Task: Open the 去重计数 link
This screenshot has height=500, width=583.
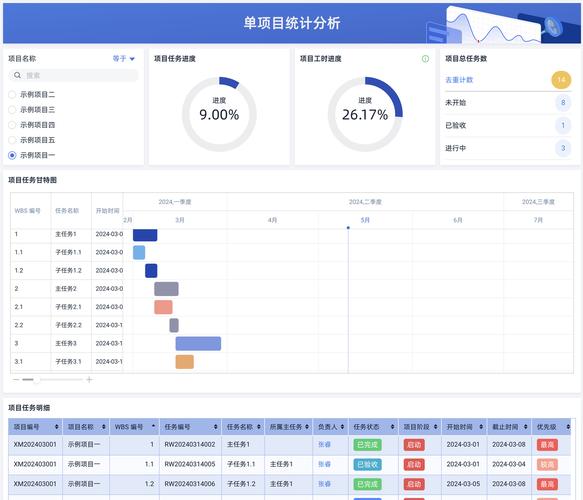Action: pos(459,80)
